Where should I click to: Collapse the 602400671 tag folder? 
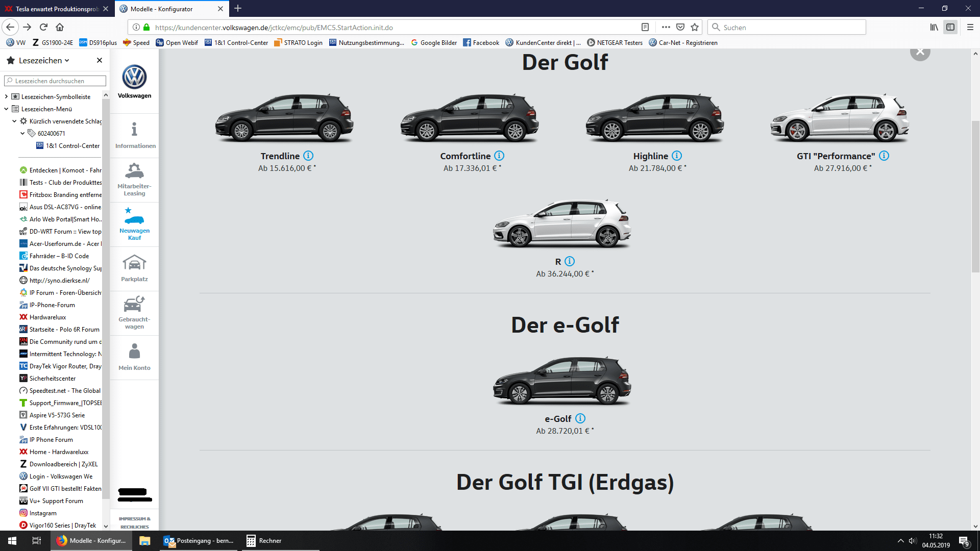22,133
